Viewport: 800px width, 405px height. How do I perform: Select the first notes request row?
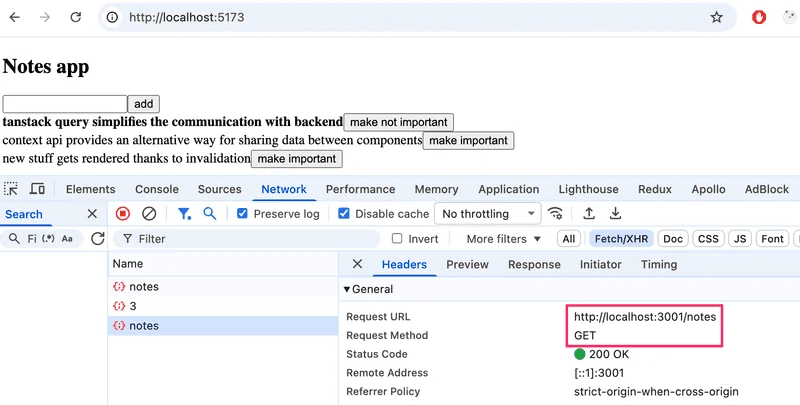[x=222, y=287]
